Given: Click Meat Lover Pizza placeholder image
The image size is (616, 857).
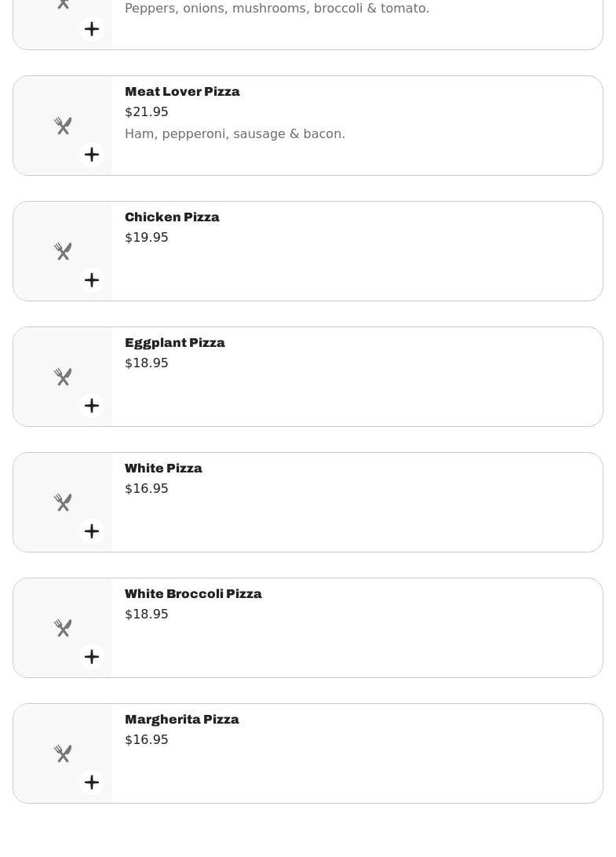Looking at the screenshot, I should [63, 126].
